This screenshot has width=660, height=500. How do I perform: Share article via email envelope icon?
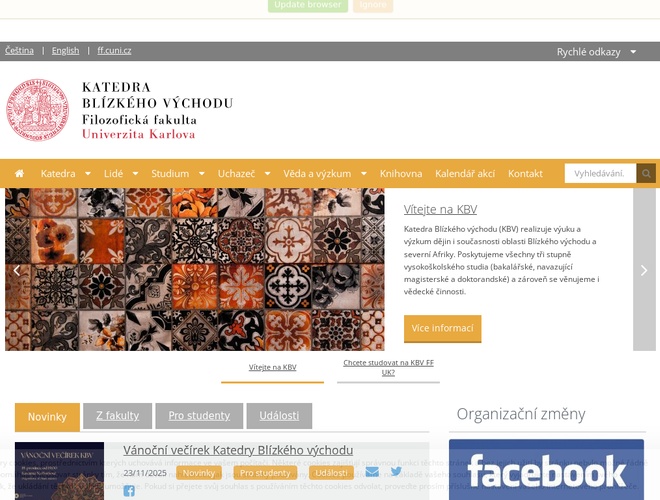372,472
